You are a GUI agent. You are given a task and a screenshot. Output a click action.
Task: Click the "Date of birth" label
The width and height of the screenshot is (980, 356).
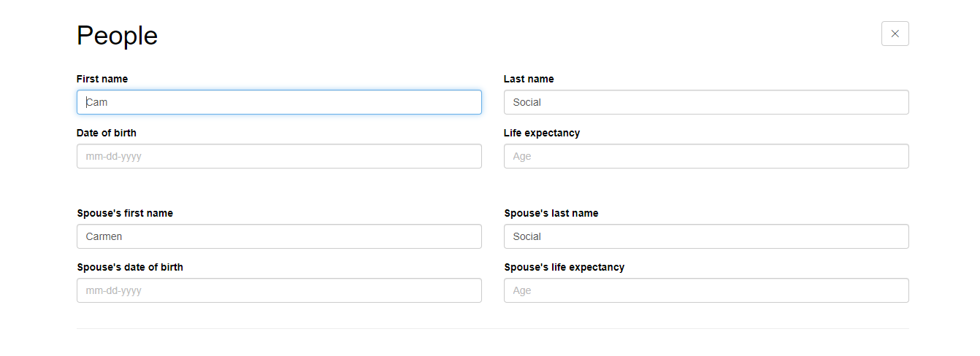[x=107, y=133]
